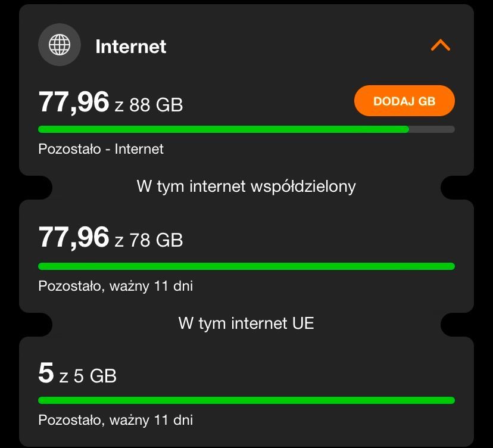Click the internet UE 5 GB progress bar
This screenshot has width=493, height=448.
pyautogui.click(x=246, y=400)
